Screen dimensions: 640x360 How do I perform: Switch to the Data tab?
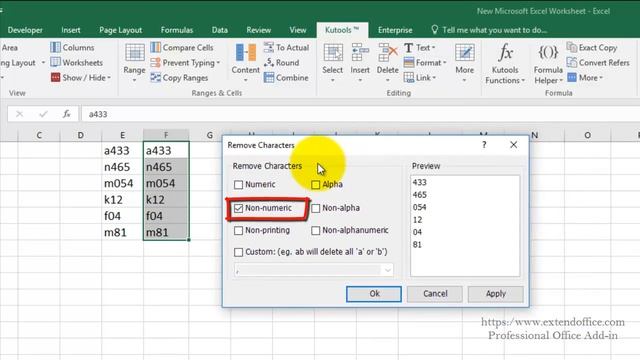(220, 30)
